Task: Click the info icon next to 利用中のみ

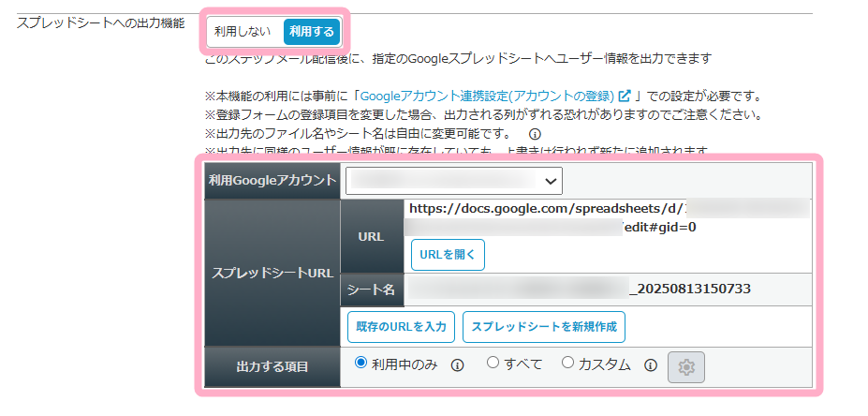Action: pos(457,365)
